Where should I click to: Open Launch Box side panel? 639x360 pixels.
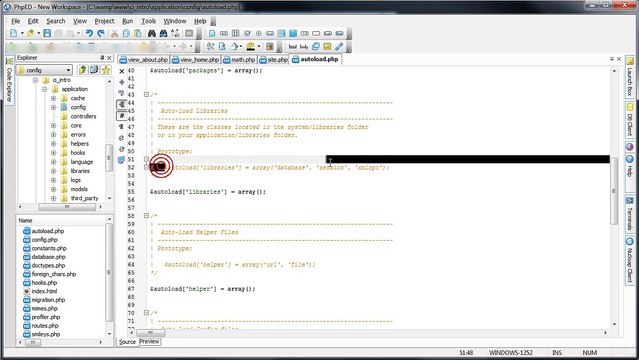(630, 77)
